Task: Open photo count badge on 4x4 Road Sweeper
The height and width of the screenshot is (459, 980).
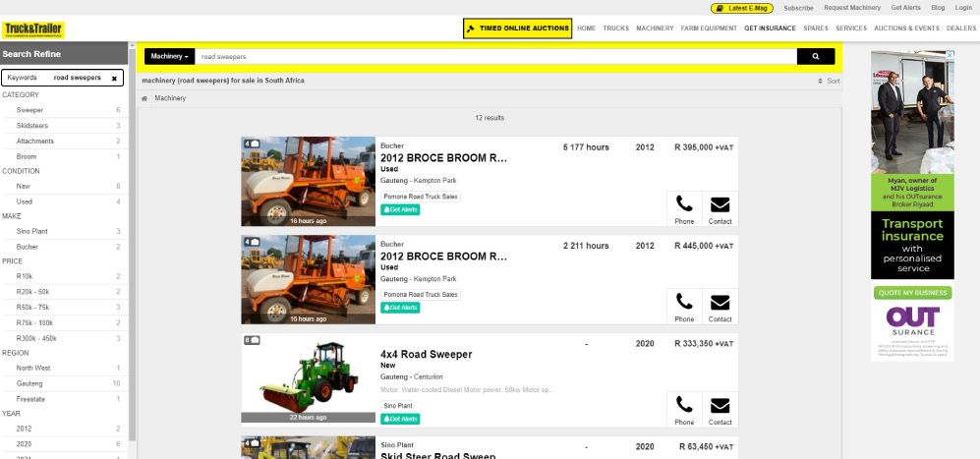Action: [252, 340]
